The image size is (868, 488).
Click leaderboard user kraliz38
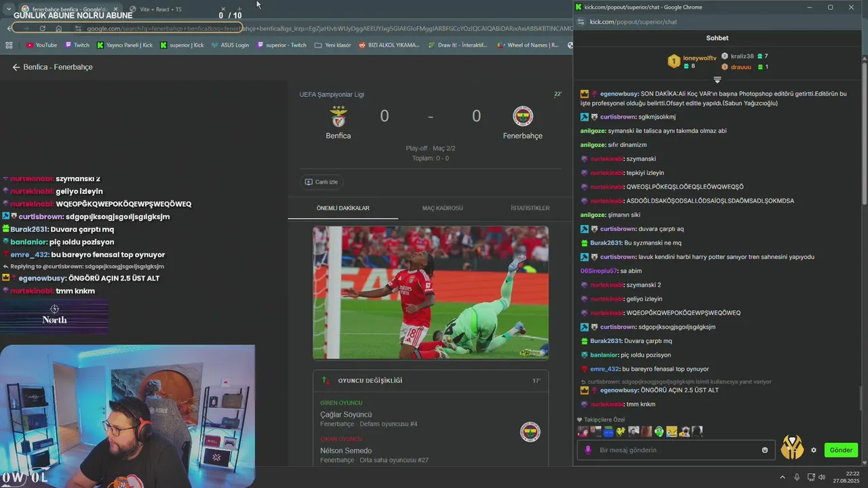(x=742, y=56)
